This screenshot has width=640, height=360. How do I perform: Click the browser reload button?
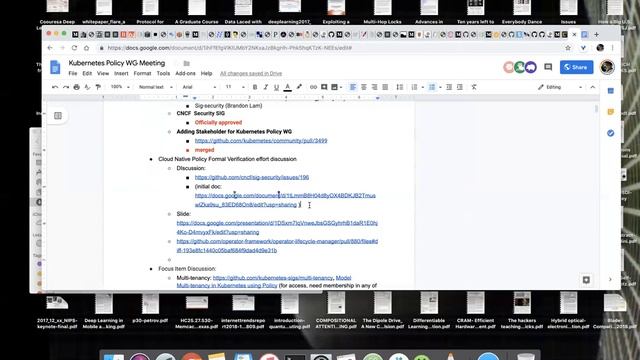pos(74,48)
